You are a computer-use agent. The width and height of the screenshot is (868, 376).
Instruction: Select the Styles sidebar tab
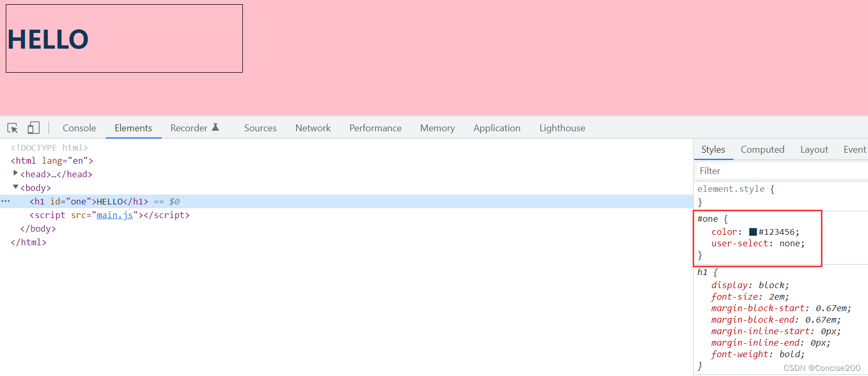click(713, 150)
